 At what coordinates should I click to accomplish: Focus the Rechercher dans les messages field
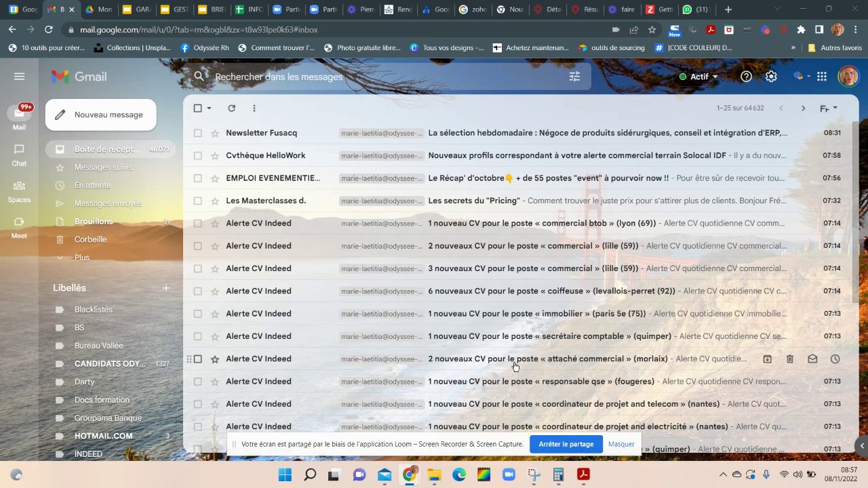[x=387, y=77]
